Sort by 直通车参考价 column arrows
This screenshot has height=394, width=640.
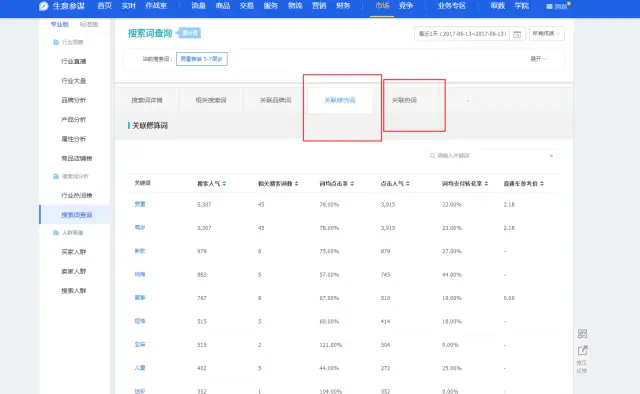coord(542,184)
